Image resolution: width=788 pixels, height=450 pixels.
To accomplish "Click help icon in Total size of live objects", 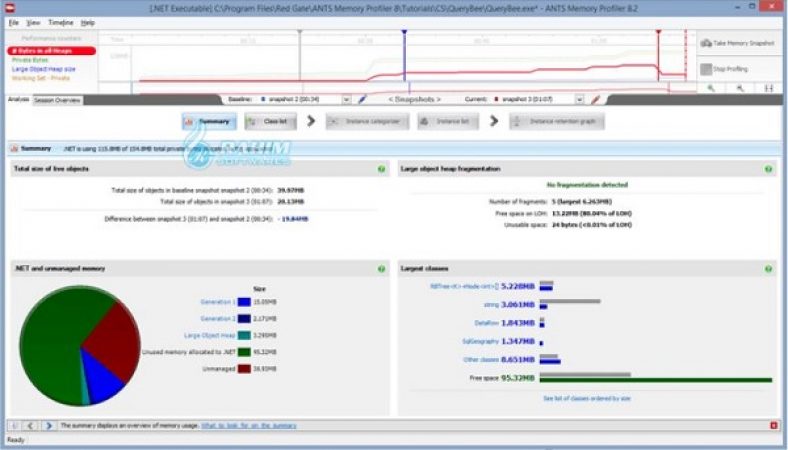I will pos(381,169).
